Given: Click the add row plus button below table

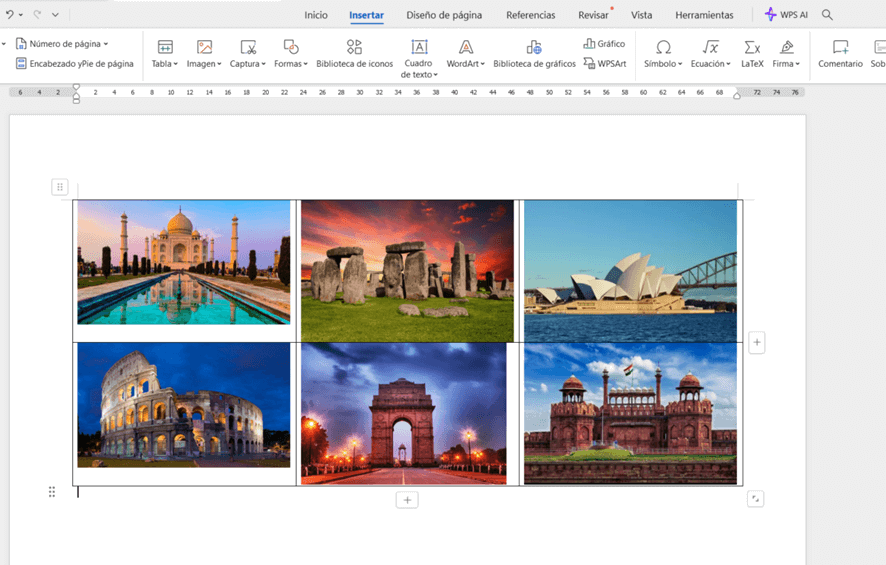Looking at the screenshot, I should coord(406,500).
